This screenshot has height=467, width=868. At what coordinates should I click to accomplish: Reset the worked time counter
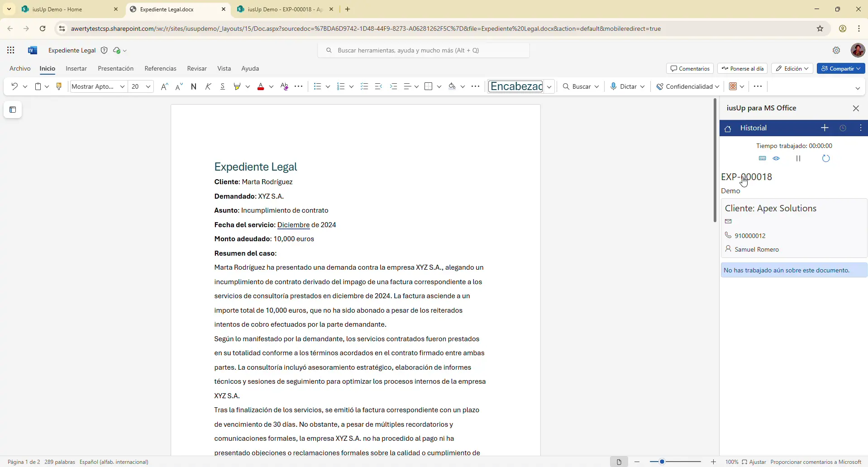coord(826,158)
